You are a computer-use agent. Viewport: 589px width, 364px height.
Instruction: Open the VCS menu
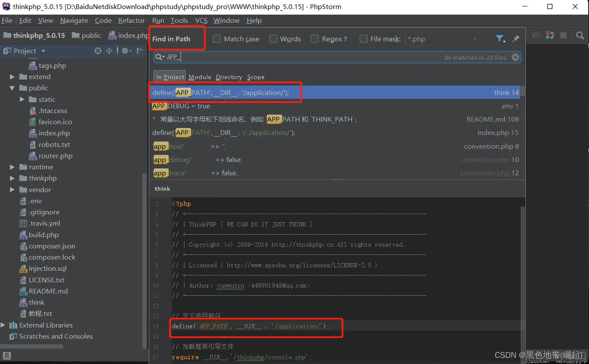201,21
